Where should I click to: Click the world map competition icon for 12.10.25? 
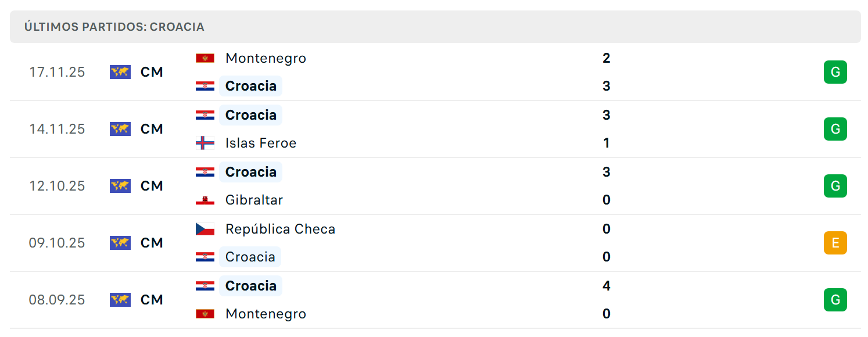(x=120, y=186)
